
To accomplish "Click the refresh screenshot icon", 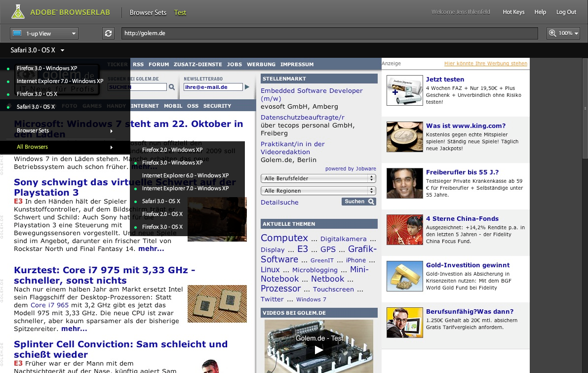I will [x=109, y=34].
